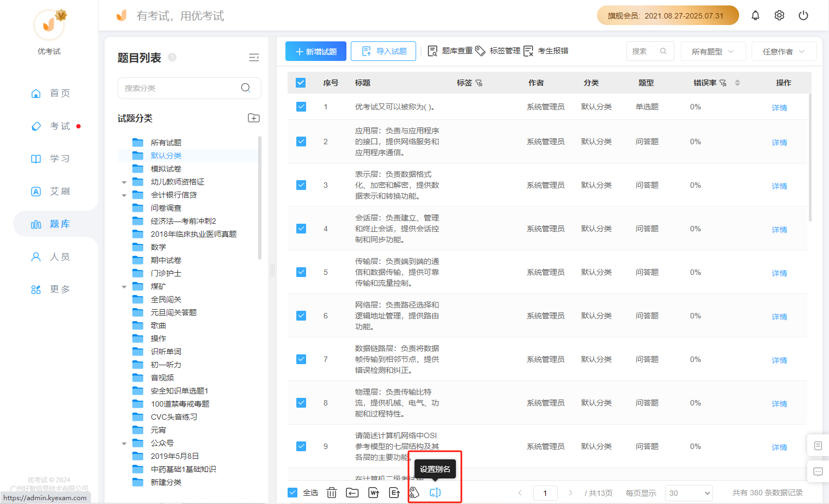Uncheck the checkbox for row 8
This screenshot has height=504, width=829.
pyautogui.click(x=301, y=403)
